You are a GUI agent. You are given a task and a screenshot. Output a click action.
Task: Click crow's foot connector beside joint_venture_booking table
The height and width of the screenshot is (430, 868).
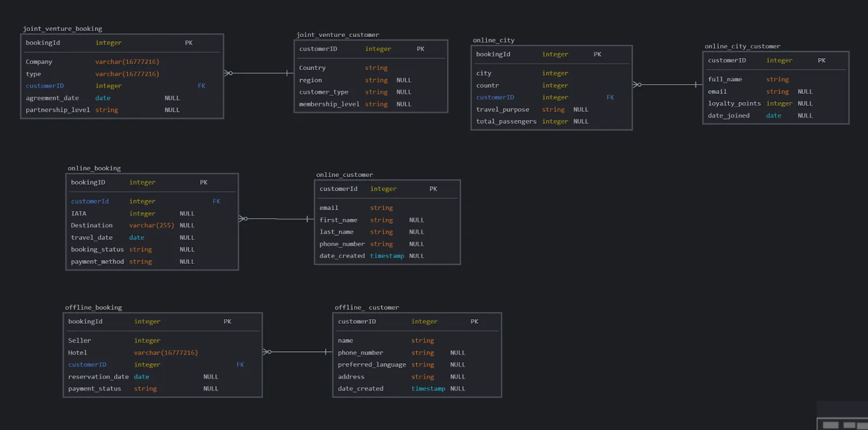[228, 73]
